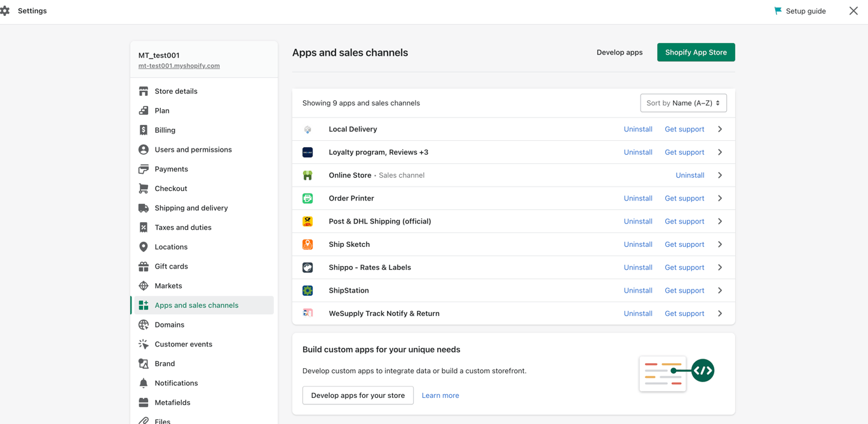Open mt-test001.myshopify.com store link
The height and width of the screenshot is (424, 868).
[179, 66]
